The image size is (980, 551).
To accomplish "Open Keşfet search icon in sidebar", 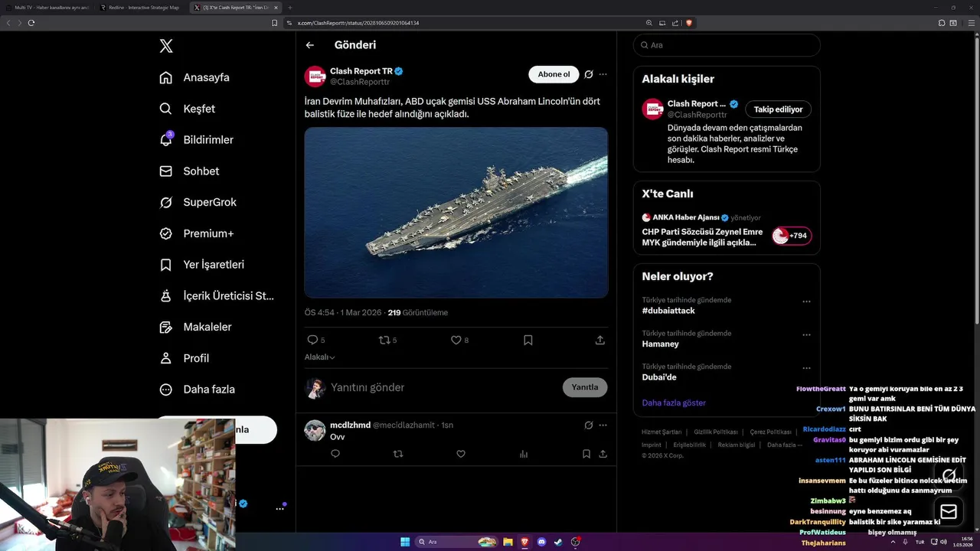I will [165, 109].
